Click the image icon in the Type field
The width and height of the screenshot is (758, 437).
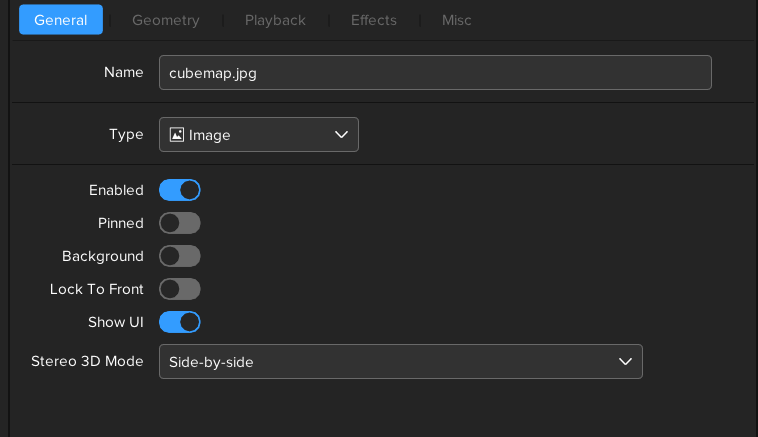[x=177, y=135]
